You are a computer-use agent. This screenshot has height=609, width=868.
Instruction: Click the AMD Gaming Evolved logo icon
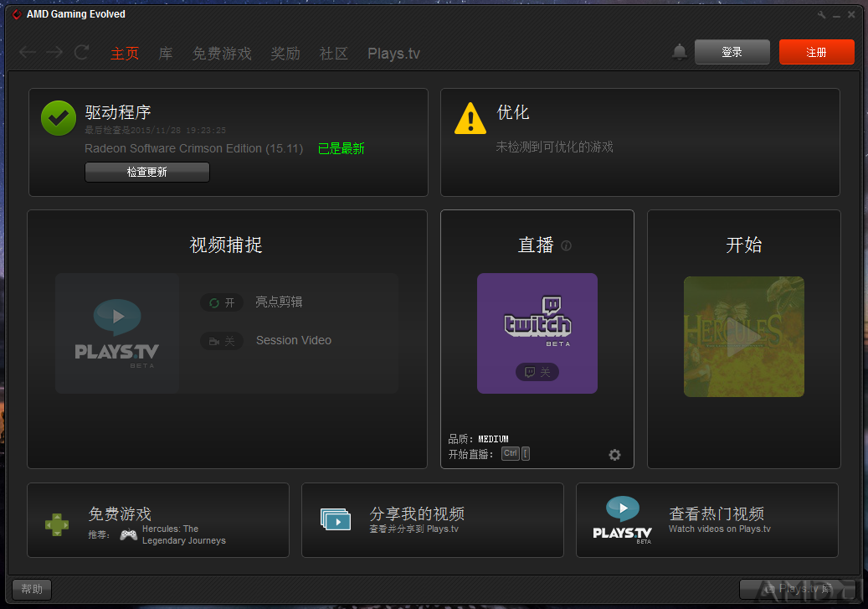tap(17, 14)
